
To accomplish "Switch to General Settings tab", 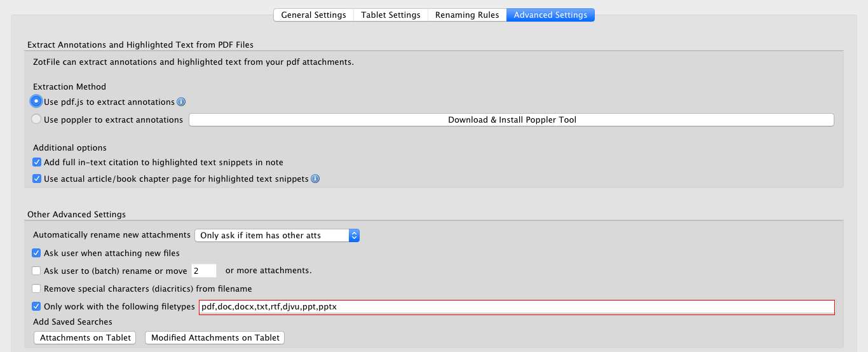I will pyautogui.click(x=313, y=15).
